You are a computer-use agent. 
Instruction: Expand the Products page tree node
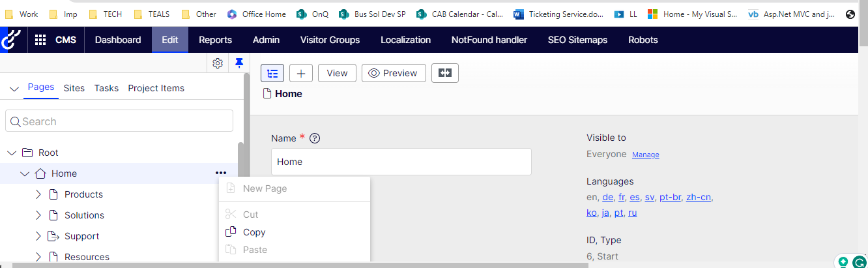(x=38, y=194)
